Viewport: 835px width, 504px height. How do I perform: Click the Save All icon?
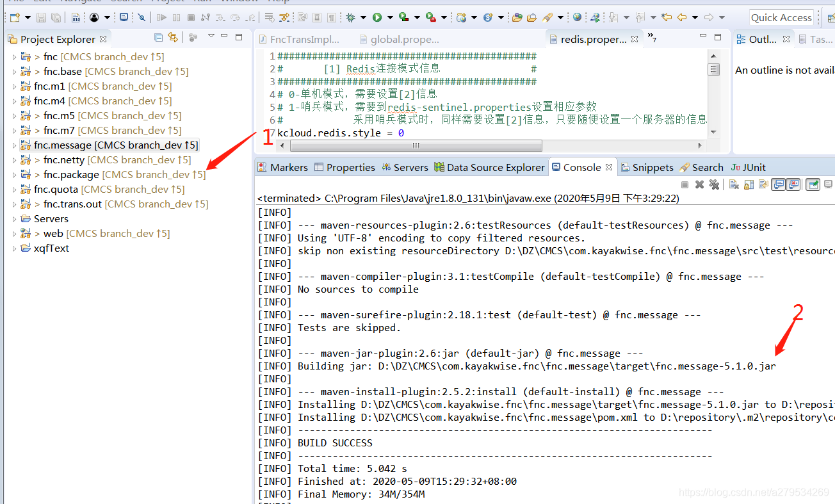56,17
